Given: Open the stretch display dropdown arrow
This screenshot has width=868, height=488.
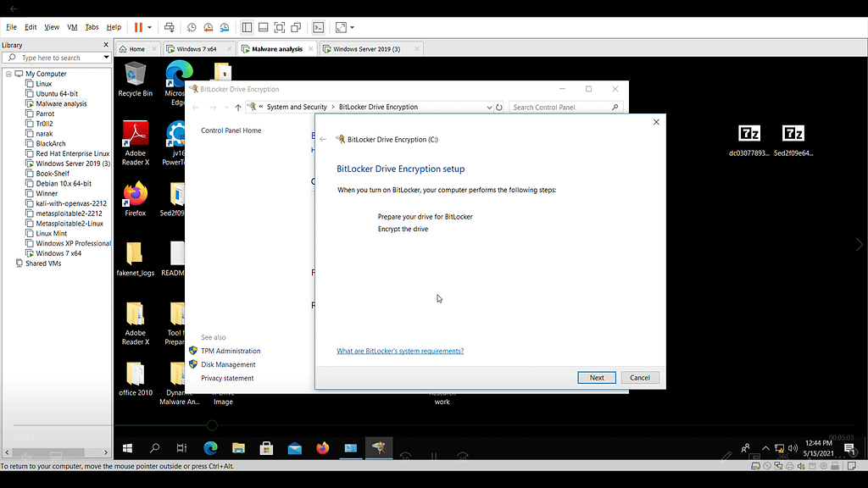Looking at the screenshot, I should 352,27.
